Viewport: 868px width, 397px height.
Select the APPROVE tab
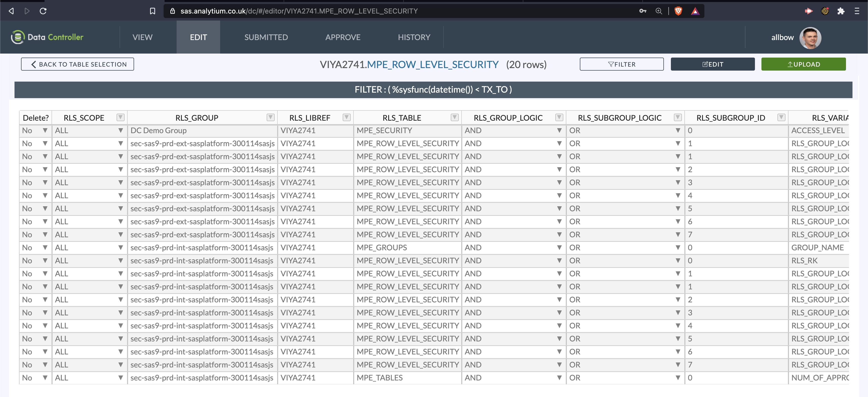343,37
